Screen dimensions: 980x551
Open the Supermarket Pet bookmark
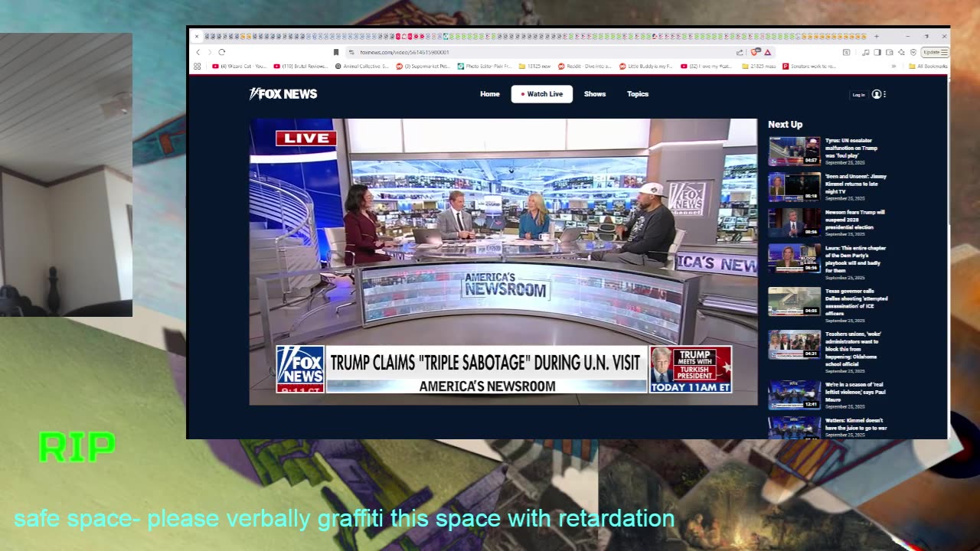point(423,67)
